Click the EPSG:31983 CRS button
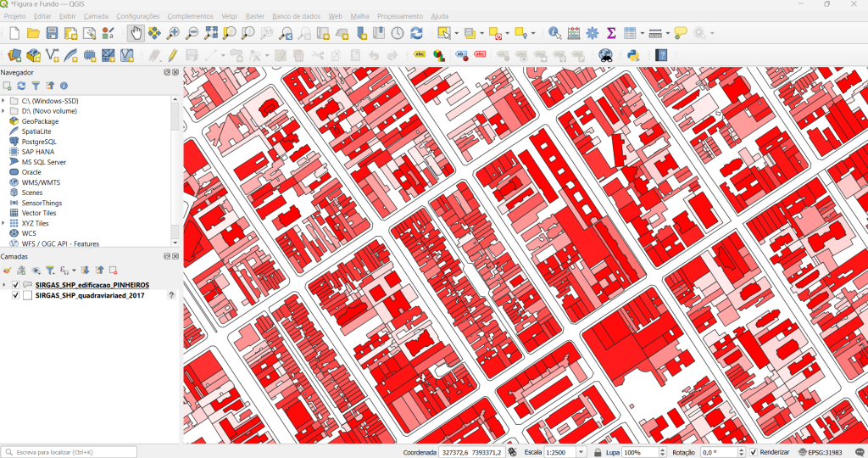The width and height of the screenshot is (868, 458). point(821,452)
